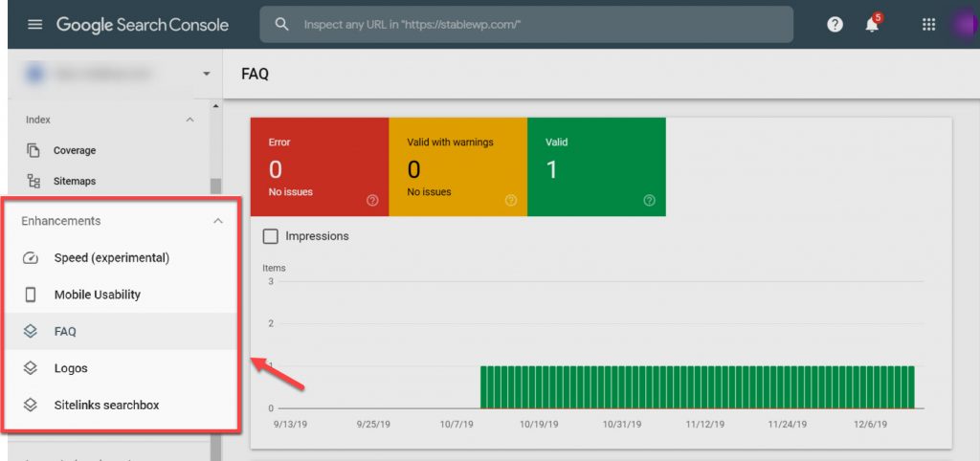Image resolution: width=980 pixels, height=461 pixels.
Task: Click the Speed gauge icon
Action: tap(31, 258)
